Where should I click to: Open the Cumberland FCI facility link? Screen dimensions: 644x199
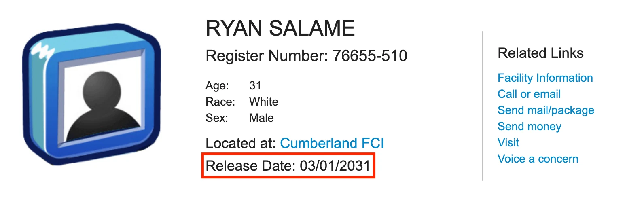click(x=332, y=143)
